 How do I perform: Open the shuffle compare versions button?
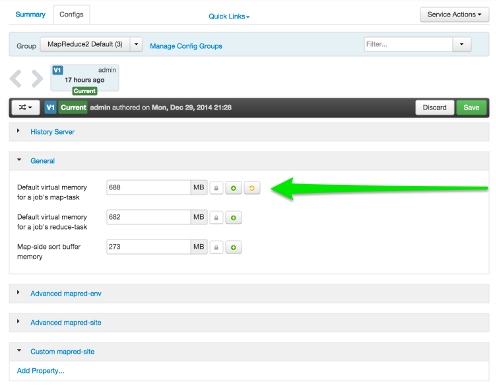26,107
